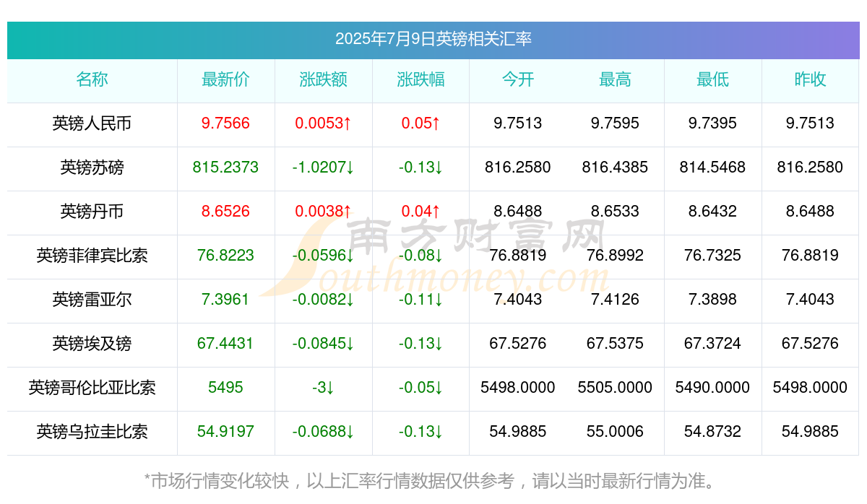
Task: Select the high value 8.6533
Action: pyautogui.click(x=615, y=212)
